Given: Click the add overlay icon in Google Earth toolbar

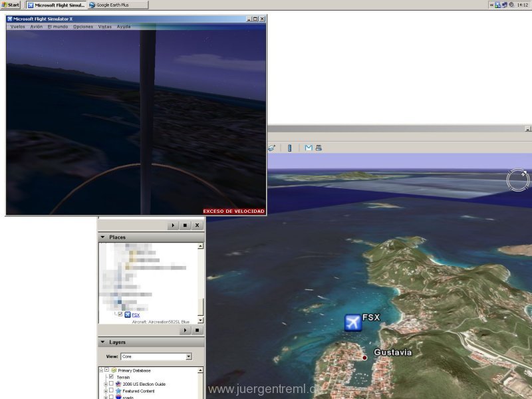Looking at the screenshot, I should pos(272,148).
